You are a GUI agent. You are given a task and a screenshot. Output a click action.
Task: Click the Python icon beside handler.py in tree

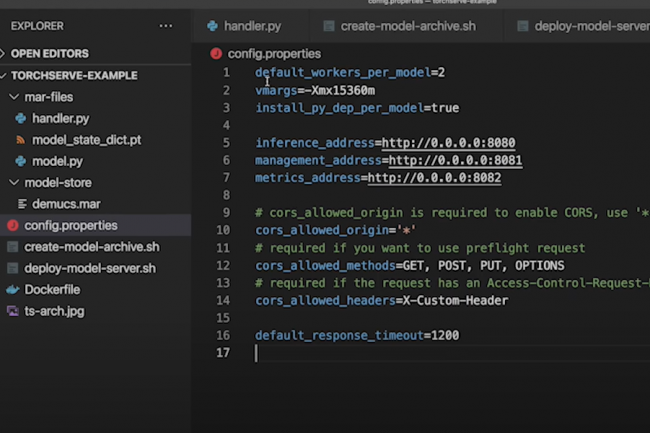pos(21,119)
